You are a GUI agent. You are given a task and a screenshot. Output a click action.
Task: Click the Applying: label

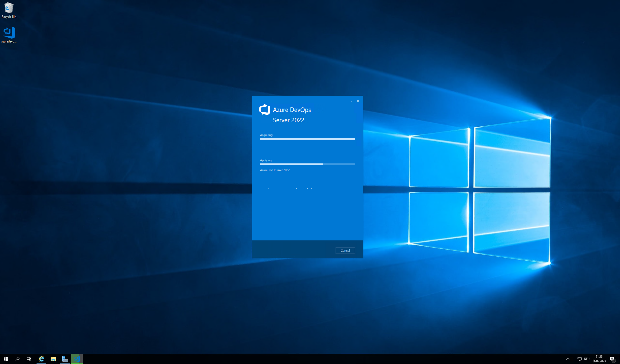tap(266, 160)
